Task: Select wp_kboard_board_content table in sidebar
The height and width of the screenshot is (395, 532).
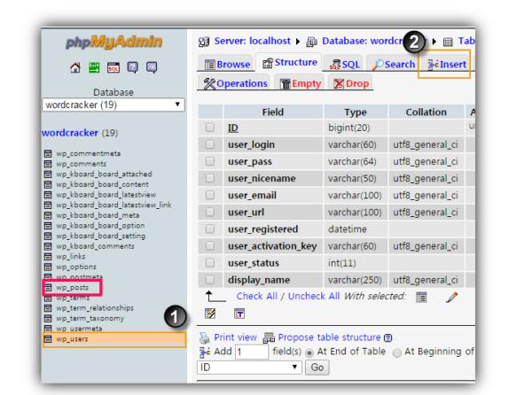Action: pyautogui.click(x=102, y=184)
